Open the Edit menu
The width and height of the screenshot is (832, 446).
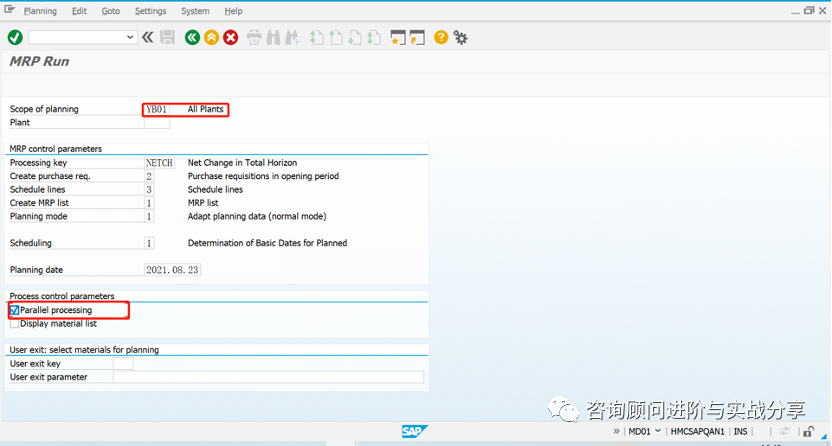click(x=80, y=11)
